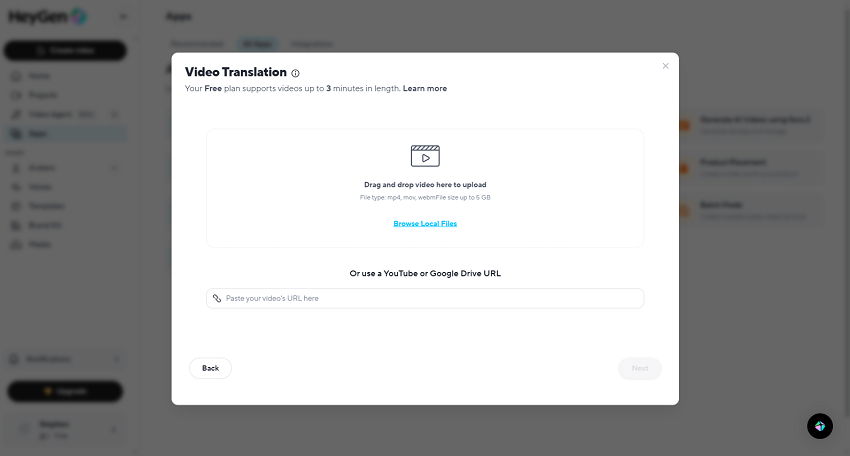850x456 pixels.
Task: Click the Back button
Action: [210, 368]
